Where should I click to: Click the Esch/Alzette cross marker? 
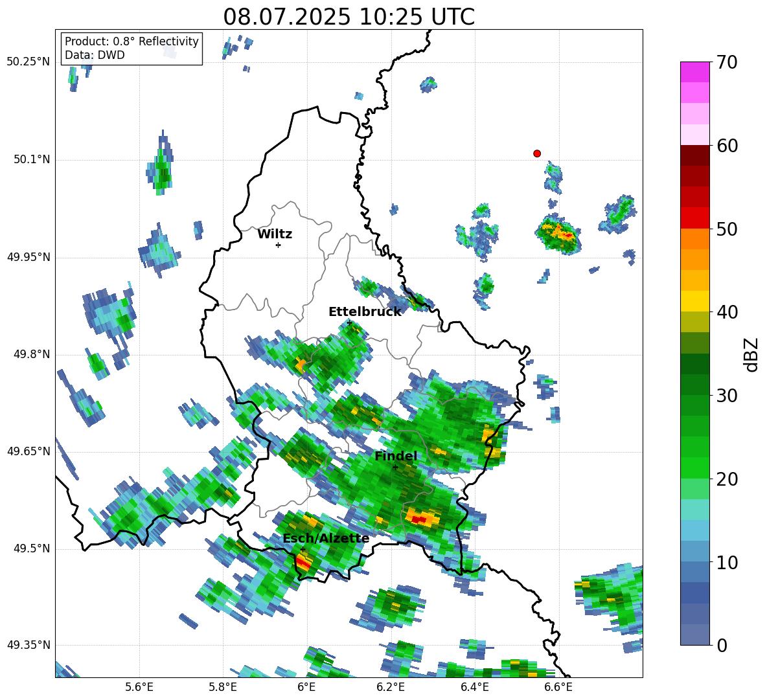(303, 549)
